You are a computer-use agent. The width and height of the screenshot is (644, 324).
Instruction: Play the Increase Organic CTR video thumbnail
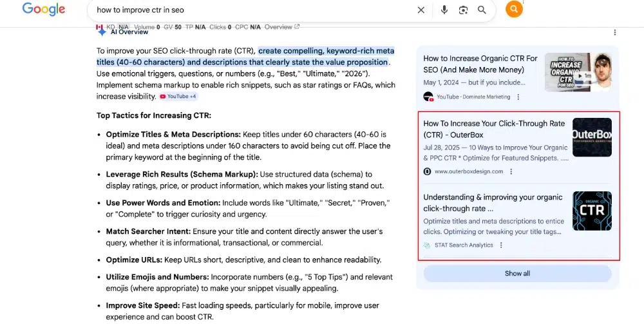pos(578,72)
